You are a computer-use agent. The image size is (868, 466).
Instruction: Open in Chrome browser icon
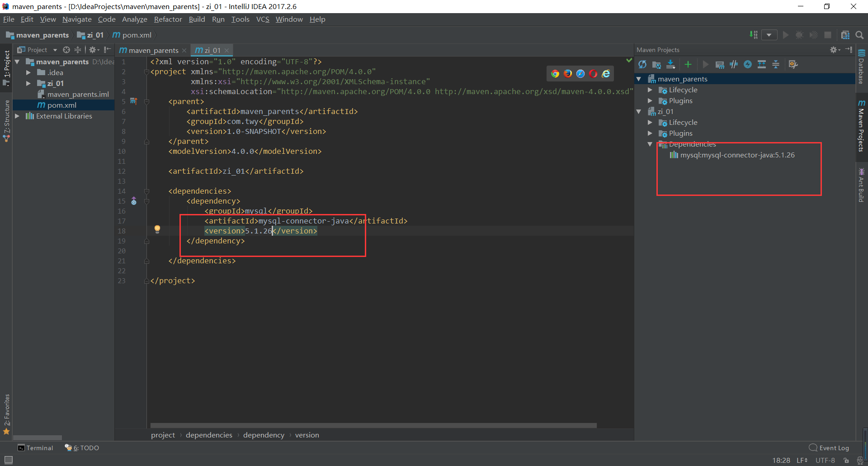click(x=555, y=74)
